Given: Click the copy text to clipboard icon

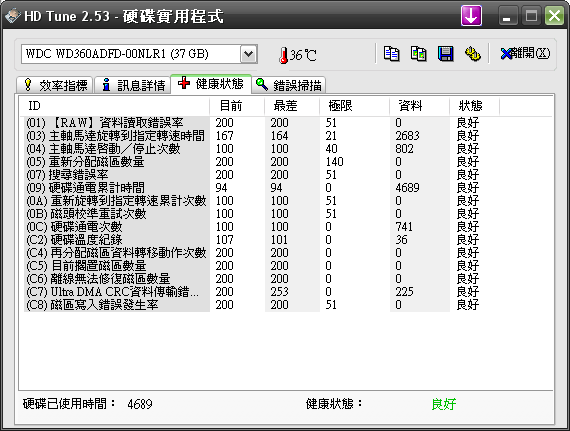Looking at the screenshot, I should (x=392, y=54).
